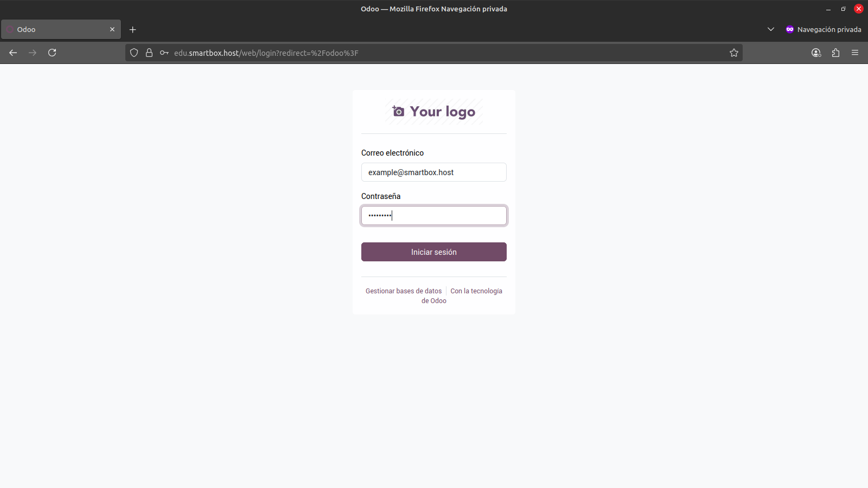Click the Contraseña label text

pyautogui.click(x=381, y=196)
